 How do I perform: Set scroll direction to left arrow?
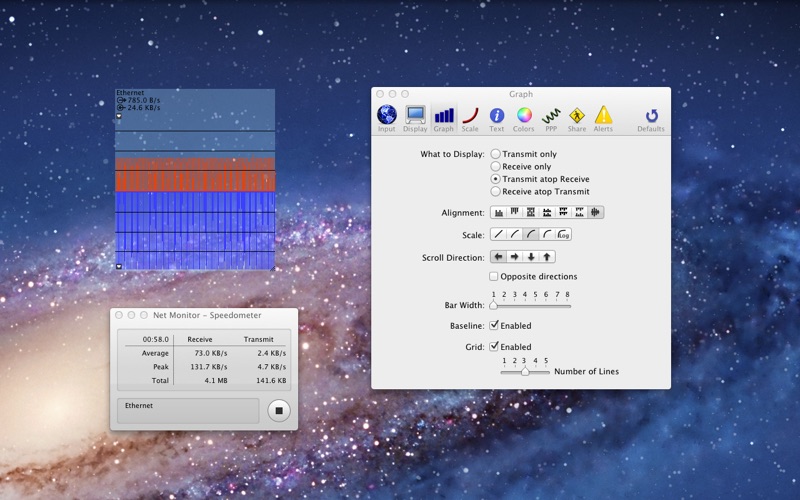(x=498, y=257)
